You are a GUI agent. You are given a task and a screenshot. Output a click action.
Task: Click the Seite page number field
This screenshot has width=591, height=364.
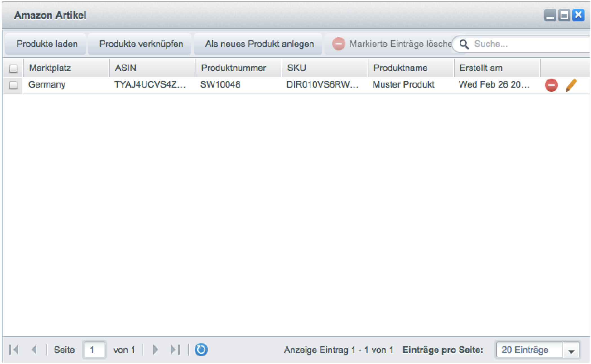click(94, 350)
